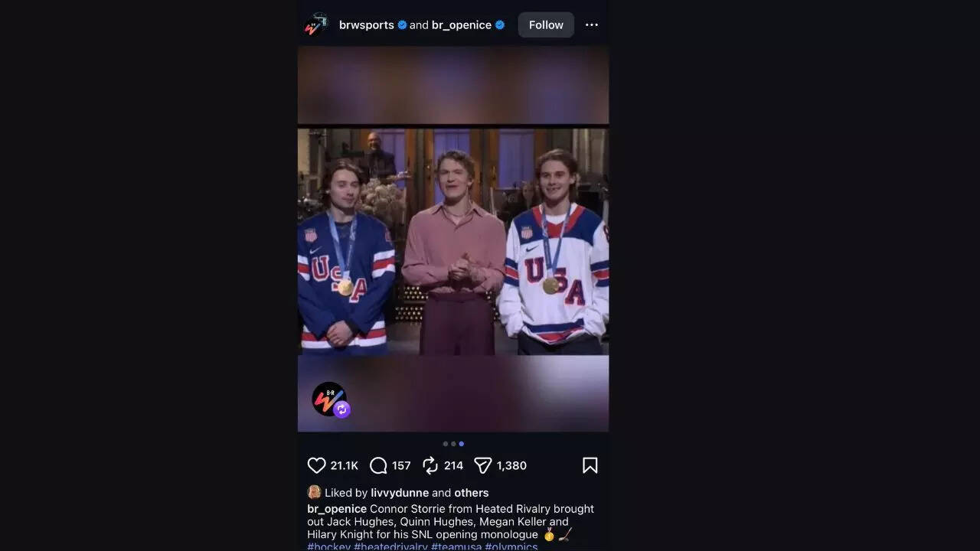Follow the brwsports account
This screenshot has height=551, width=980.
coord(546,24)
